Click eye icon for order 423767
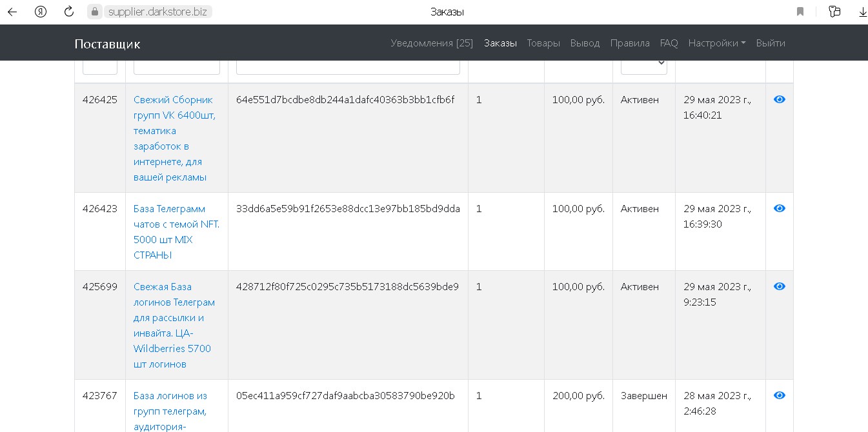Image resolution: width=868 pixels, height=432 pixels. [x=779, y=395]
